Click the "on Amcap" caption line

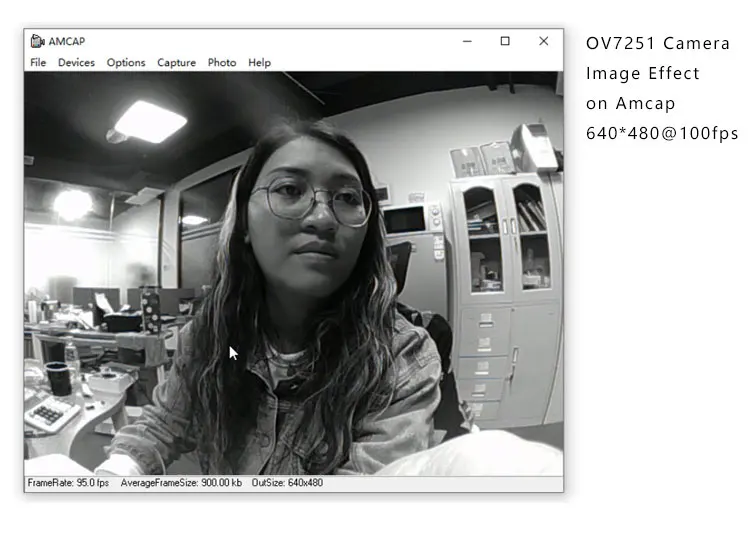click(x=631, y=104)
